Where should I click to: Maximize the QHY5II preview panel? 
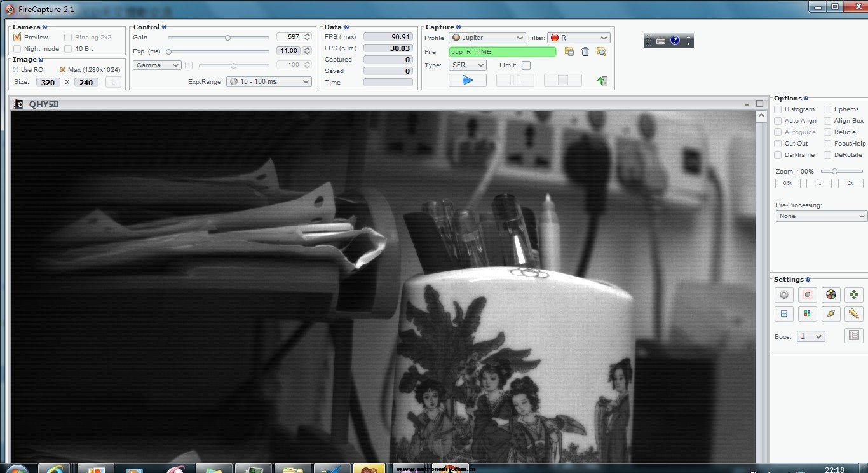click(759, 104)
